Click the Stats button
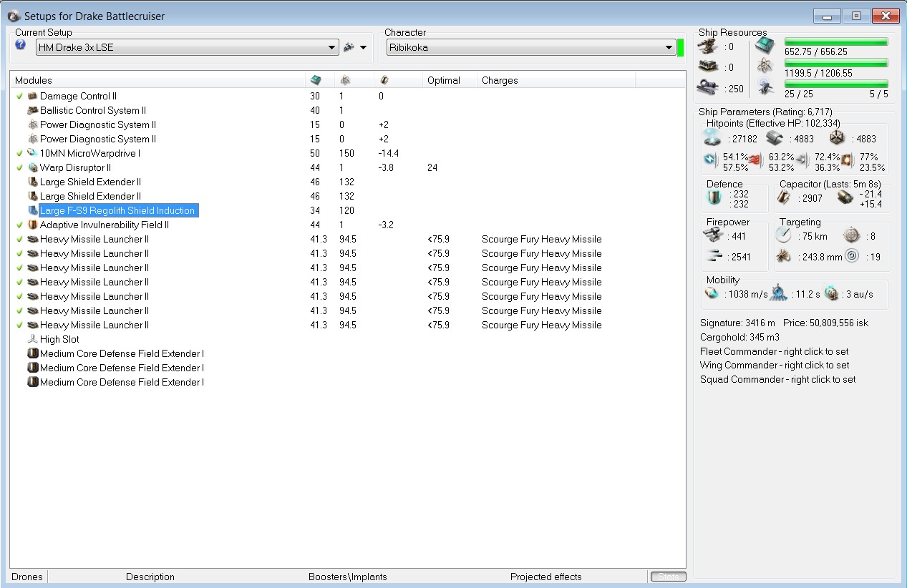 [x=668, y=577]
